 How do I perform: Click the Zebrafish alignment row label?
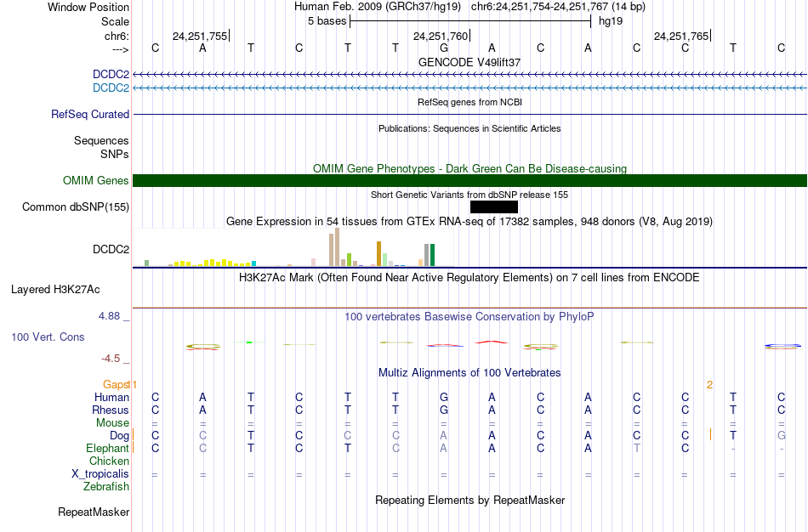point(106,486)
